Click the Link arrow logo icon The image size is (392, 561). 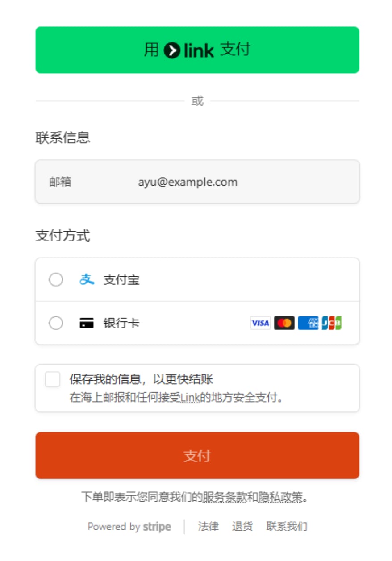[x=172, y=50]
